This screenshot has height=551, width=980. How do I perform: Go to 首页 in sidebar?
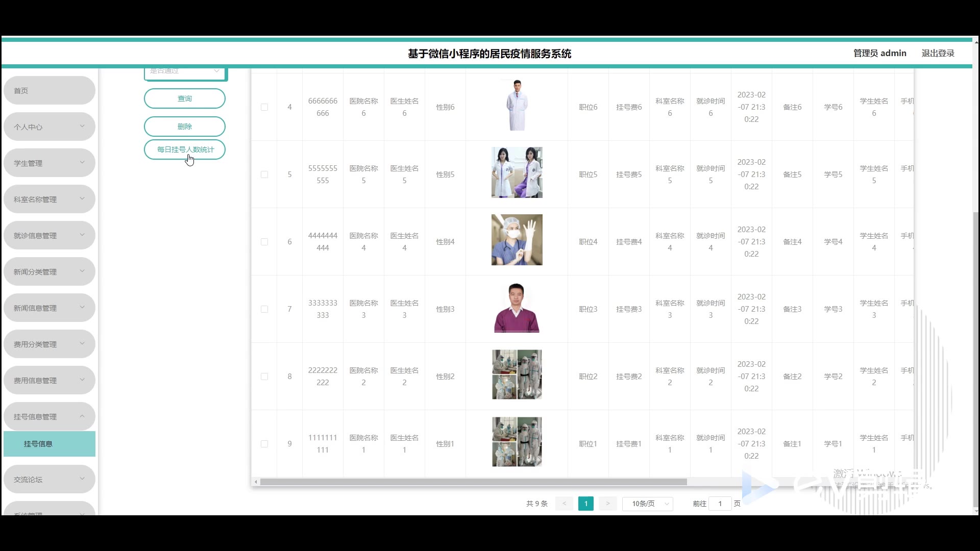tap(49, 90)
